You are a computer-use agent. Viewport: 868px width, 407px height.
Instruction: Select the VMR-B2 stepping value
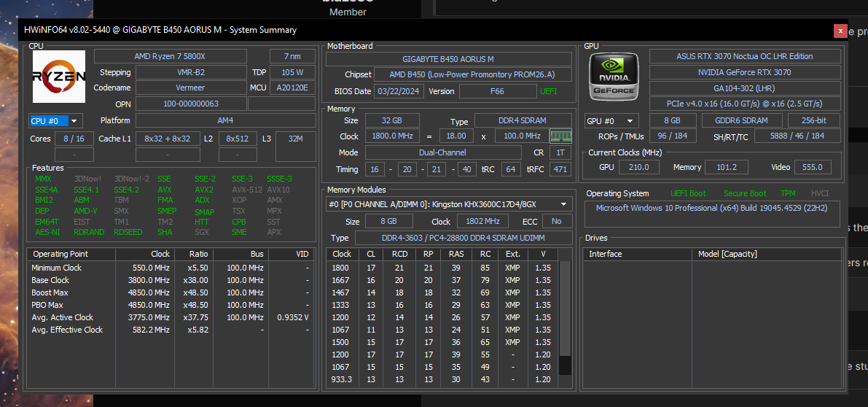click(191, 72)
